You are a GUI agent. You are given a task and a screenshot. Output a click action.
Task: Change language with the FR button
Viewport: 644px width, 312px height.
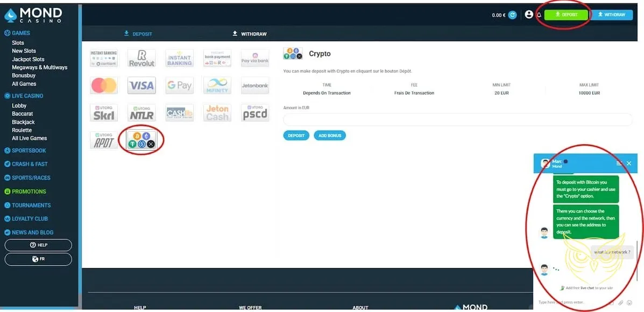tap(38, 259)
